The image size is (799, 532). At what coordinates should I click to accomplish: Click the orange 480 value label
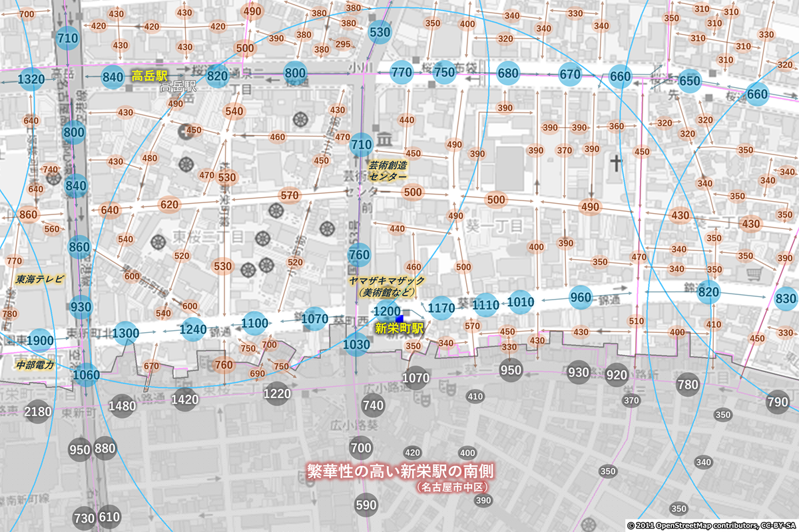point(150,158)
